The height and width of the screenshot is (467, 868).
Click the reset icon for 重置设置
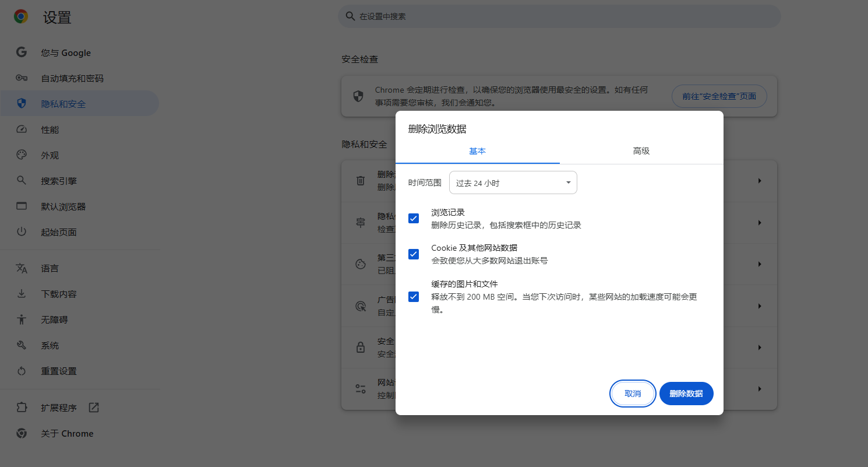click(22, 371)
